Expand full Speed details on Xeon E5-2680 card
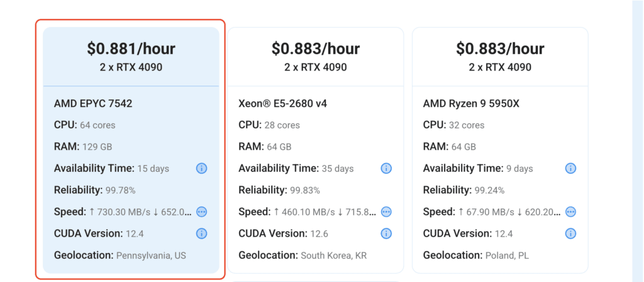Viewport: 644px width, 282px height. [386, 211]
